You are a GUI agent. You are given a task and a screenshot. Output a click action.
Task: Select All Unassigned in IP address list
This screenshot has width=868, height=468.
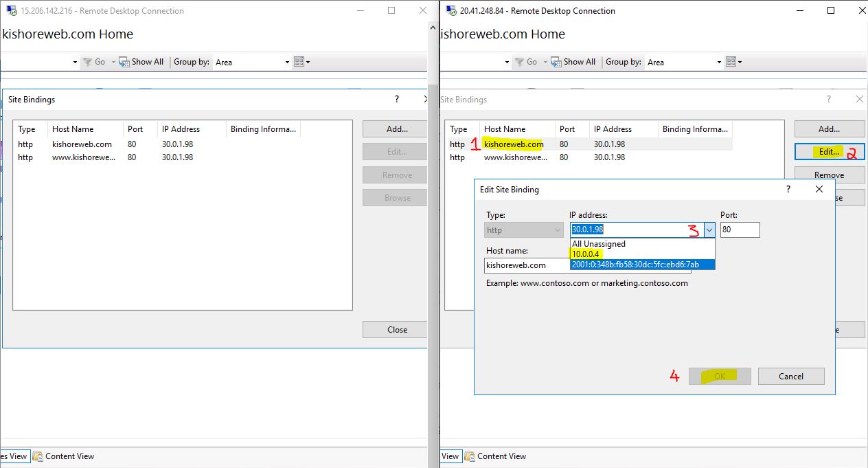click(x=599, y=244)
